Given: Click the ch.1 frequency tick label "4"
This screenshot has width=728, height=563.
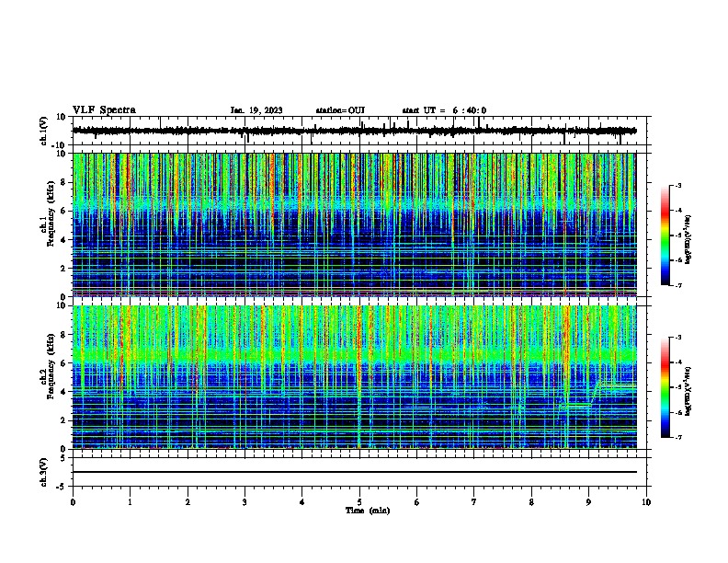Looking at the screenshot, I should [x=64, y=240].
